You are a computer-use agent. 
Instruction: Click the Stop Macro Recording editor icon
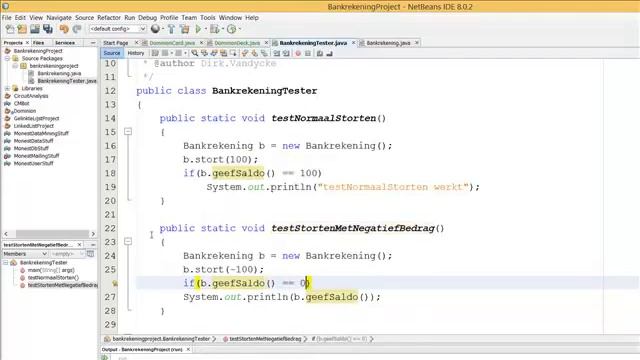pos(308,53)
